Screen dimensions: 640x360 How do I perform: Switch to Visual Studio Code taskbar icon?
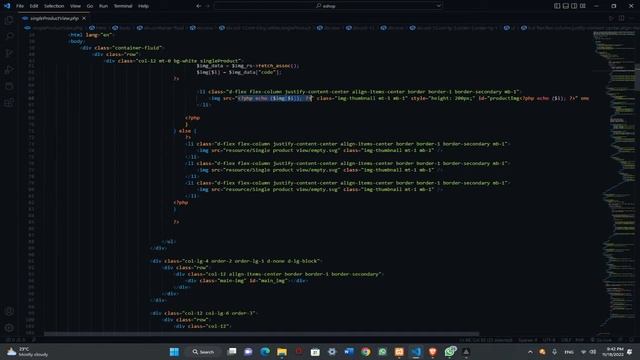pos(416,352)
